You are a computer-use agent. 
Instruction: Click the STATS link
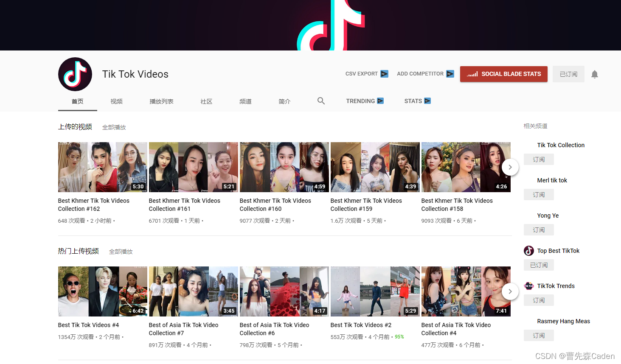tap(413, 101)
